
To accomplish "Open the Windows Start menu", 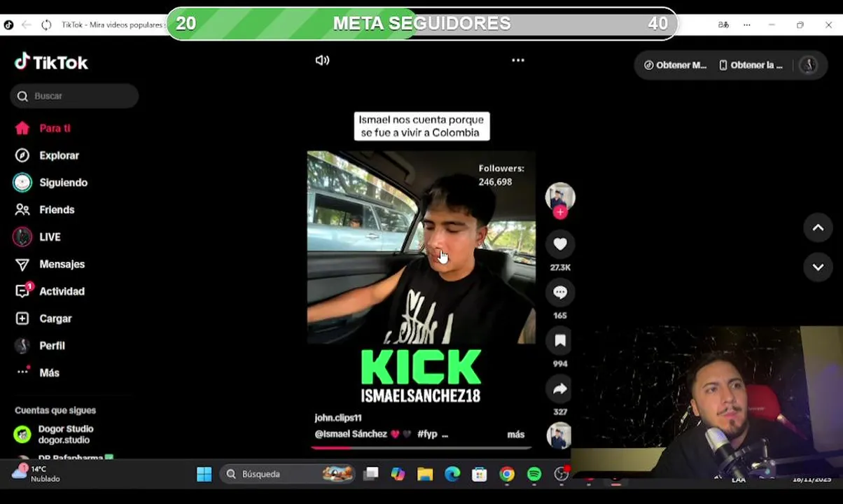I will [x=204, y=475].
